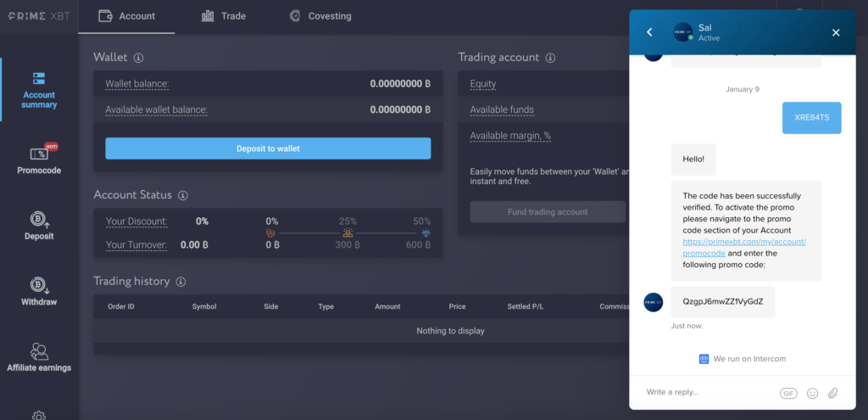Image resolution: width=868 pixels, height=420 pixels.
Task: Click the discount tier progress line
Action: 348,233
